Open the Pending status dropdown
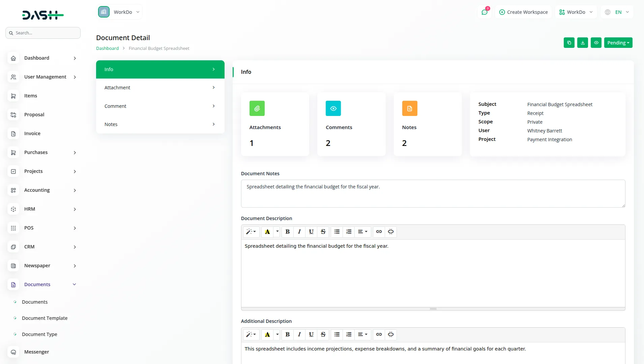 point(618,42)
